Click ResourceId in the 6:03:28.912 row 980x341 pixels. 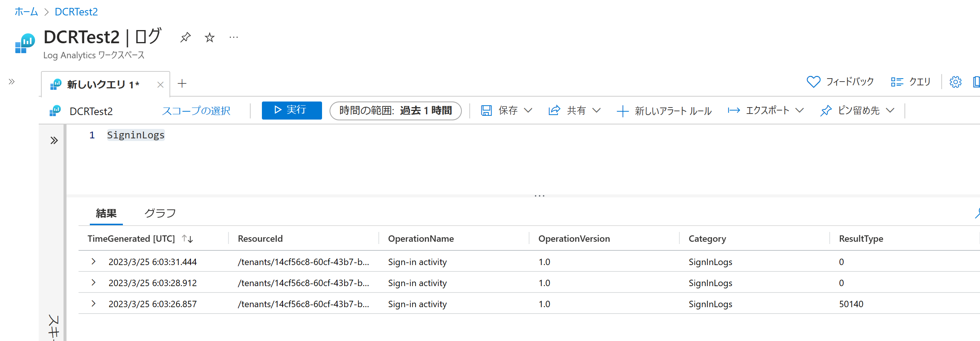pyautogui.click(x=303, y=283)
